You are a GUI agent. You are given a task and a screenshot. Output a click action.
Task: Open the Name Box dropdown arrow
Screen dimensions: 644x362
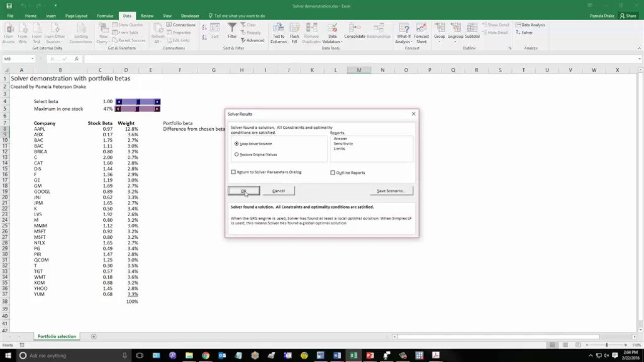32,59
